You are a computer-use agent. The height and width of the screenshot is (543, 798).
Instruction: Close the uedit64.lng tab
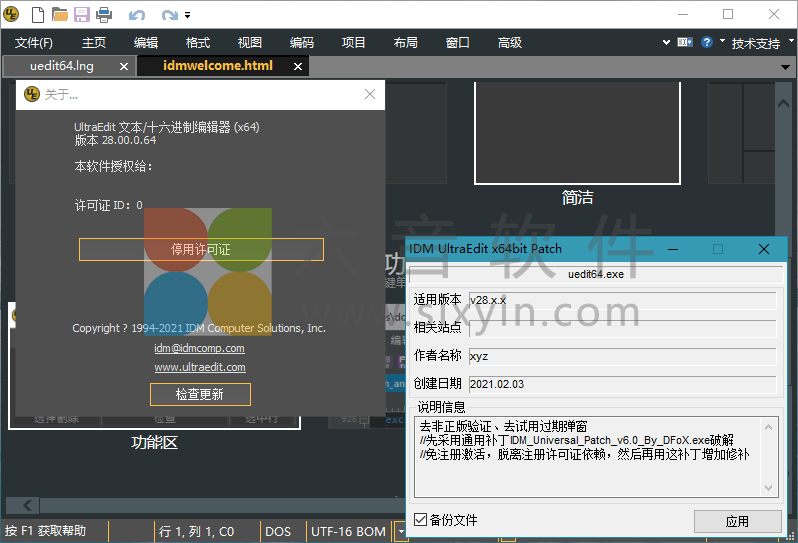coord(124,67)
